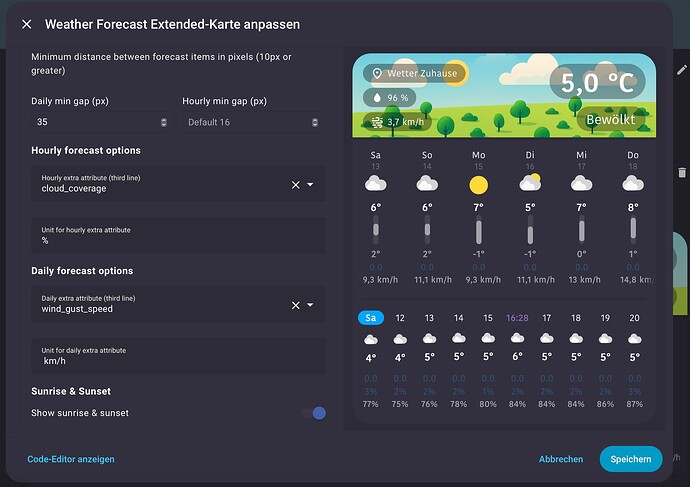Toggle Show sunrise & sunset switch
690x487 pixels.
coord(314,413)
